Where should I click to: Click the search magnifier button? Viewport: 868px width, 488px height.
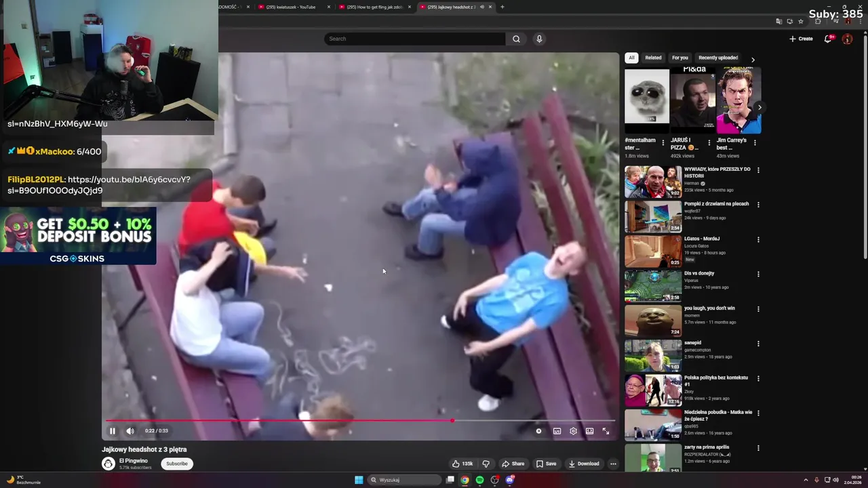point(516,39)
